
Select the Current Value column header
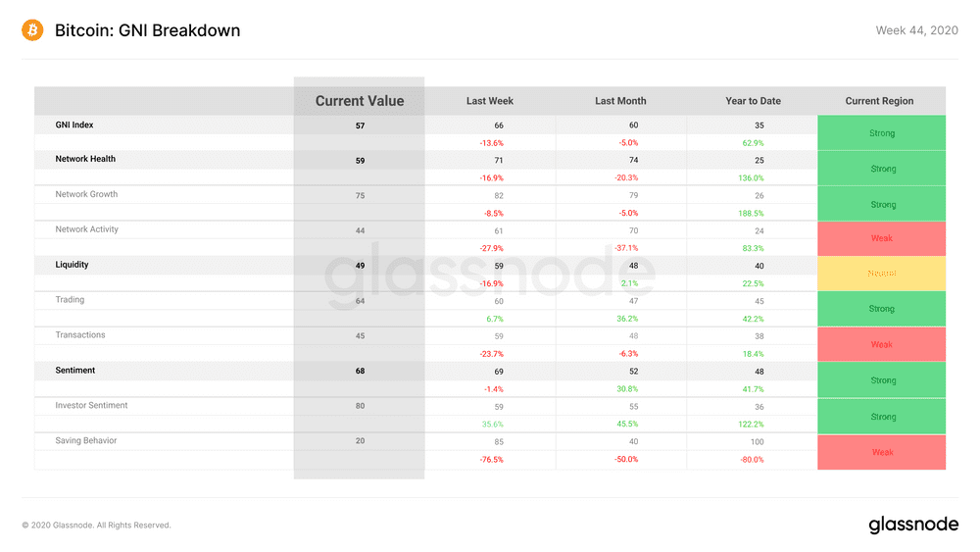tap(360, 101)
